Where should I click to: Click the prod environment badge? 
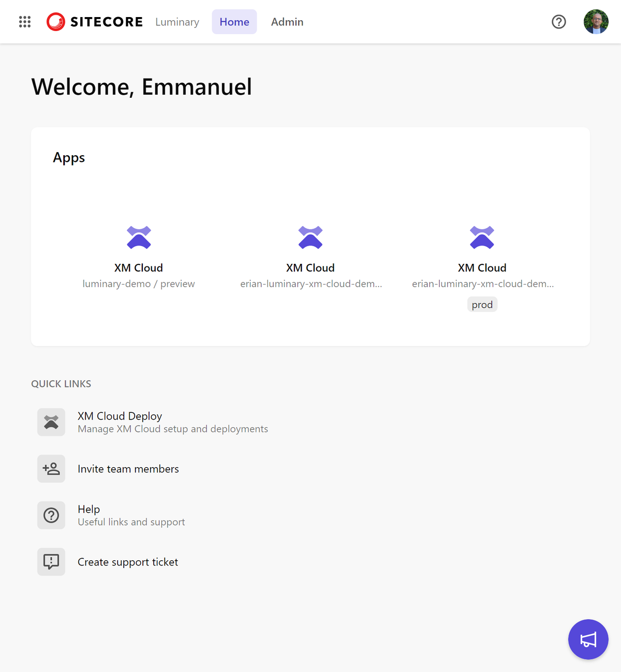(x=482, y=304)
